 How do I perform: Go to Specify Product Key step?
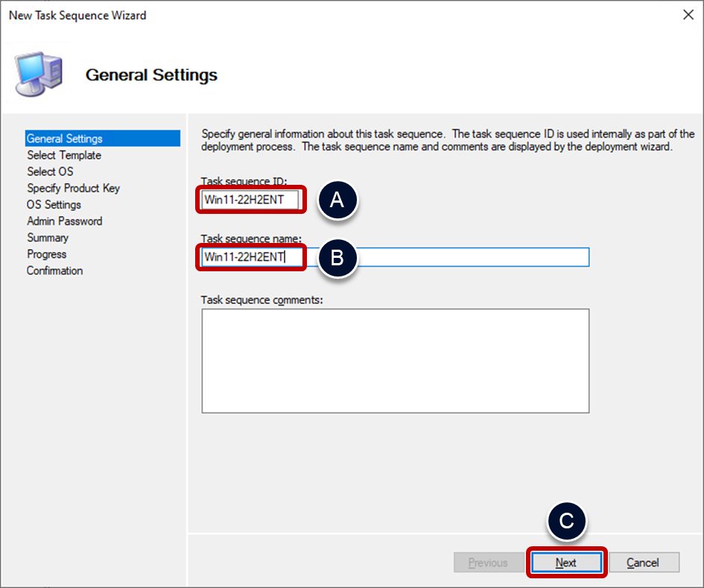point(73,188)
